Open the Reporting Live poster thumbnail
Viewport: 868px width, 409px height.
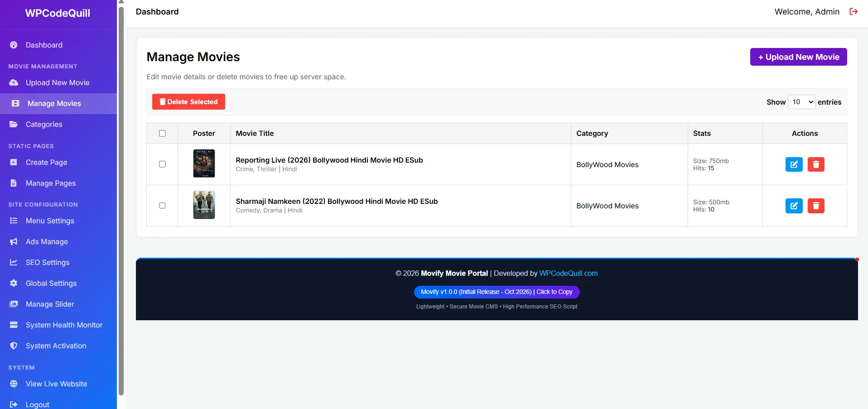pyautogui.click(x=204, y=164)
